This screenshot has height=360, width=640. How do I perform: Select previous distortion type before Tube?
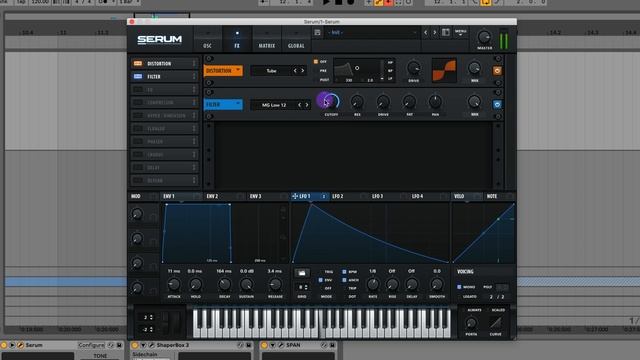click(295, 71)
